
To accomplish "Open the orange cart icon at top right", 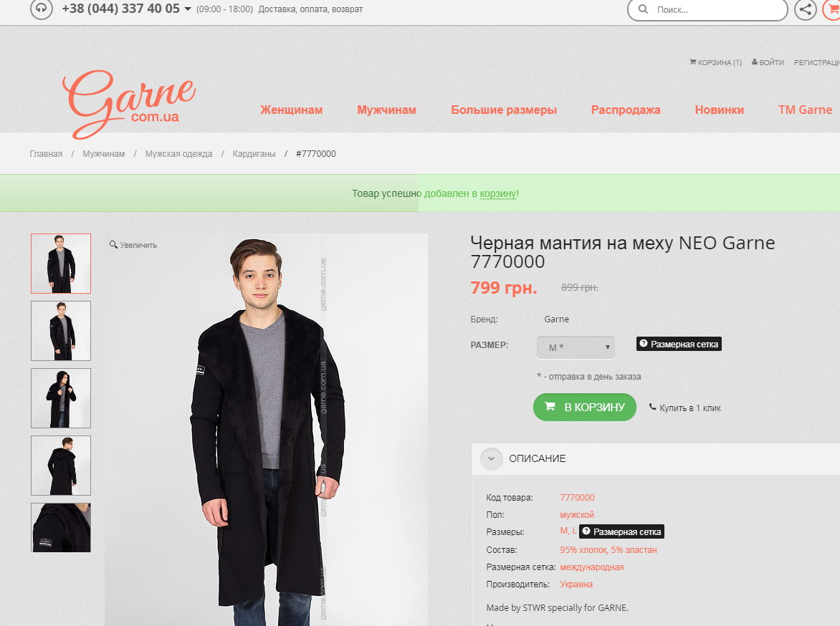I will tap(833, 9).
